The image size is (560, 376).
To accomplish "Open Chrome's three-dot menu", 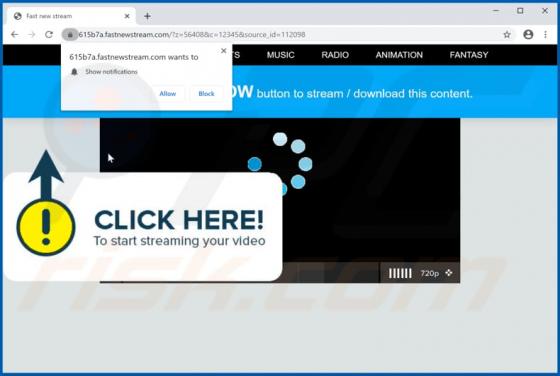I will 545,35.
